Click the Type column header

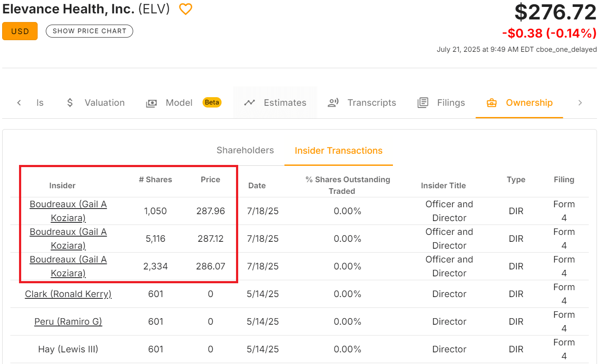tap(516, 180)
